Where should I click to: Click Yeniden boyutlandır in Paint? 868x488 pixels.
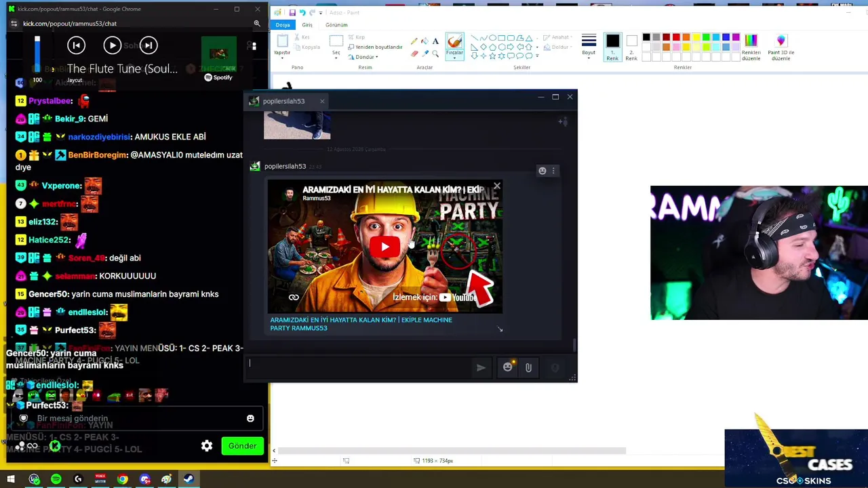point(375,47)
